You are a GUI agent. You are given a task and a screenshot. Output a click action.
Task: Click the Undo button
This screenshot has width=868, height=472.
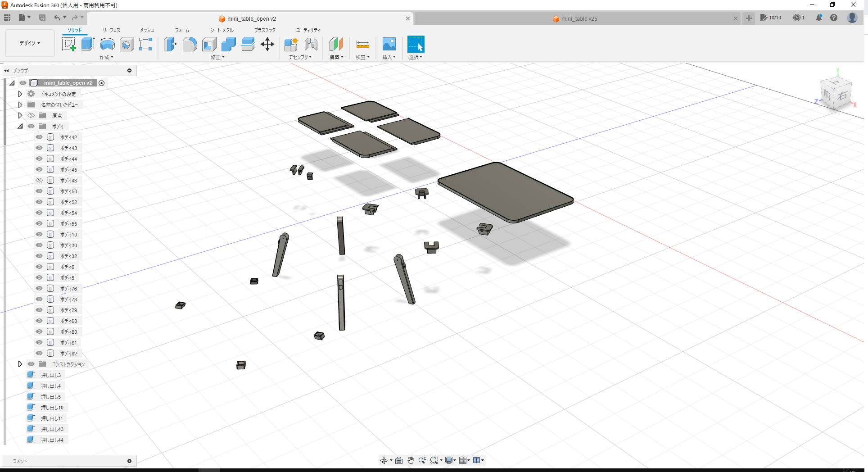[58, 17]
